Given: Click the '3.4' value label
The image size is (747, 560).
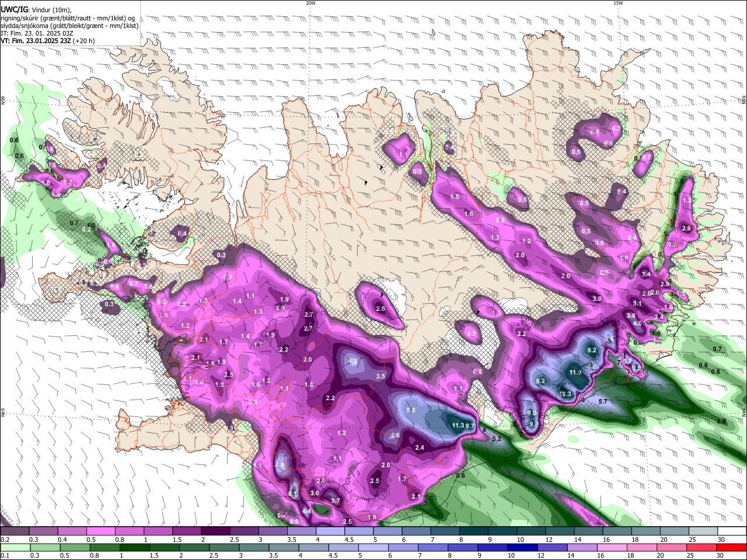Looking at the screenshot, I should pyautogui.click(x=646, y=274).
